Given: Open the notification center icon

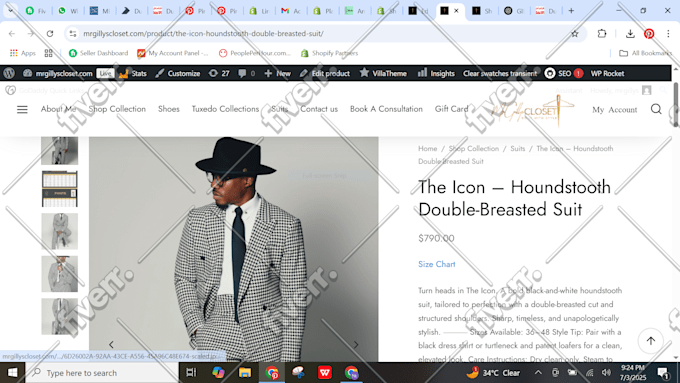Looking at the screenshot, I should pos(663,373).
